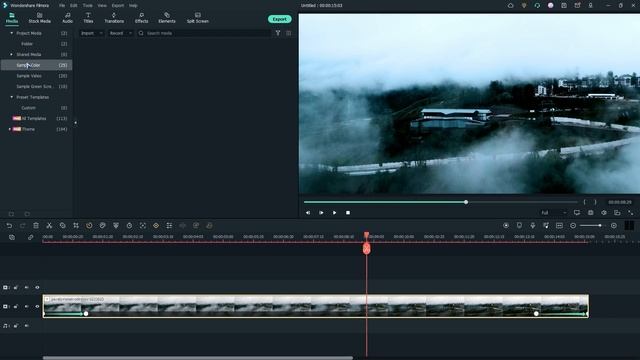The image size is (640, 360).
Task: Collapse the Project Media tree arrow
Action: [x=11, y=33]
